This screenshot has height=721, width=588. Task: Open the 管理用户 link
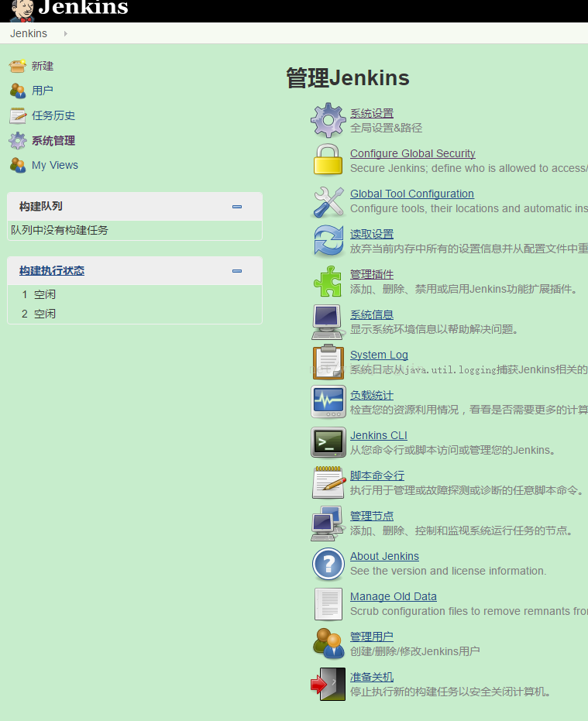coord(372,637)
